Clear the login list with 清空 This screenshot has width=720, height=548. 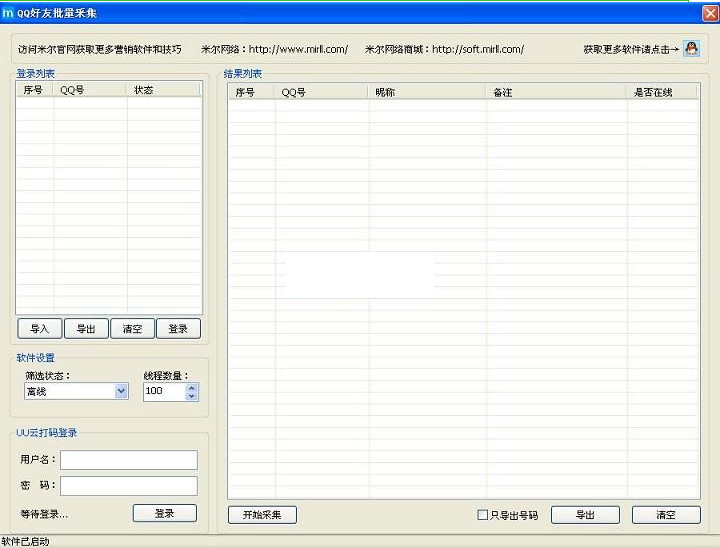[132, 328]
